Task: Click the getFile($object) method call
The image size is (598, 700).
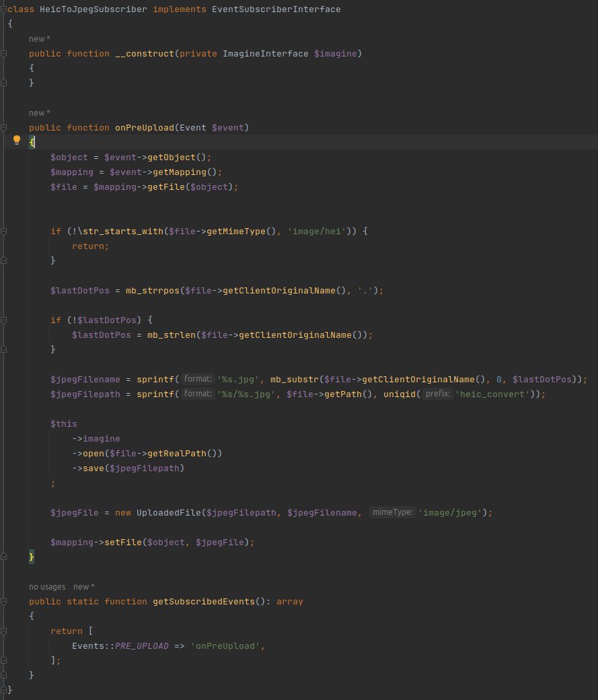Action: tap(190, 186)
